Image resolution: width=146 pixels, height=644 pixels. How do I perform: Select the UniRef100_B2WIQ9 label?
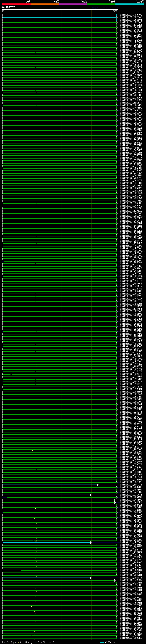[x=131, y=623]
